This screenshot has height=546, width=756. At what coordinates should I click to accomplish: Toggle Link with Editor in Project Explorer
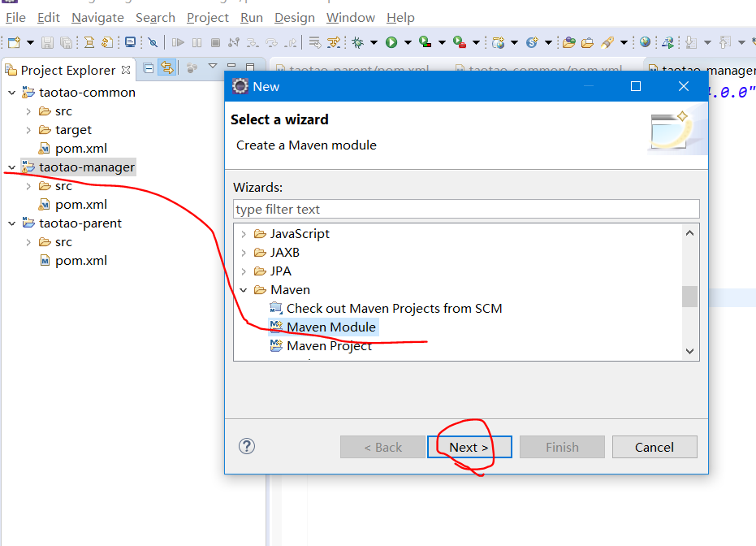coord(166,67)
